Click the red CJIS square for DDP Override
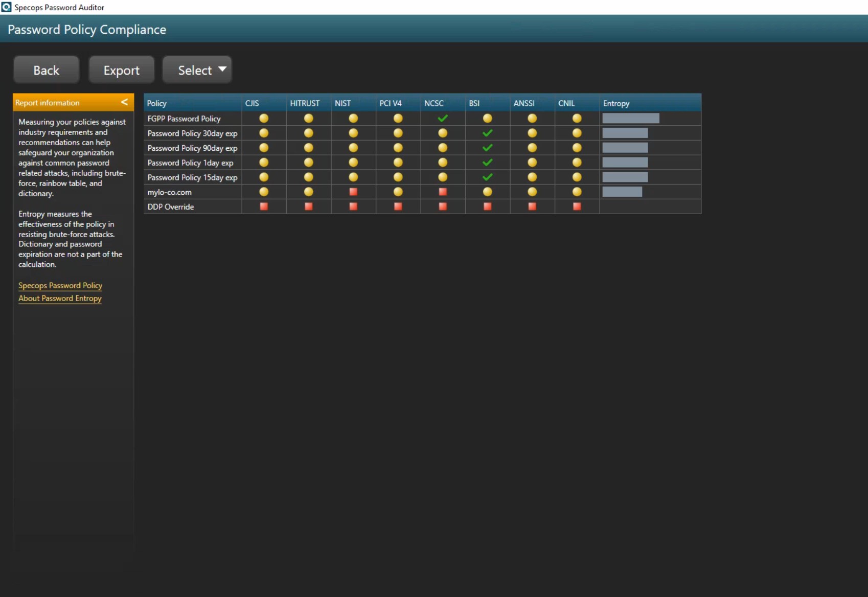 [264, 206]
